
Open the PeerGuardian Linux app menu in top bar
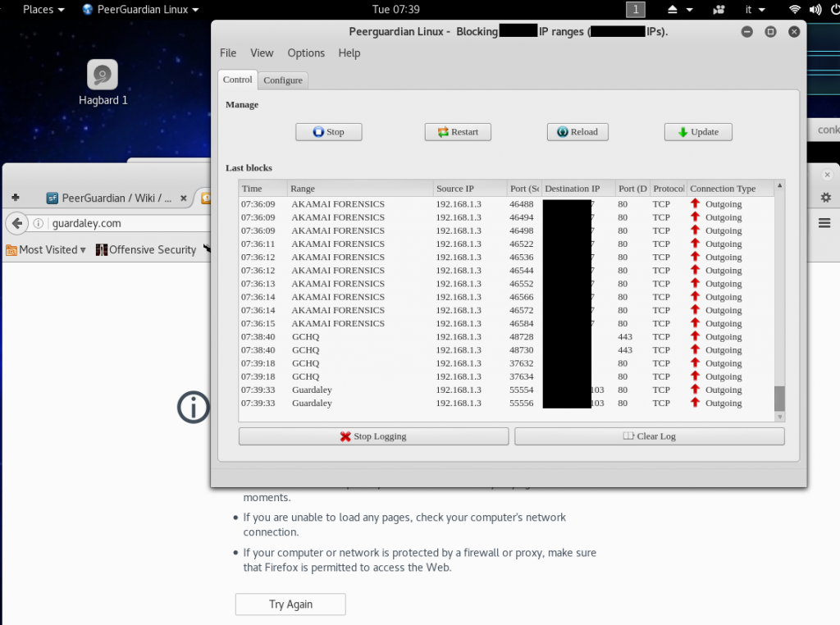pos(141,10)
